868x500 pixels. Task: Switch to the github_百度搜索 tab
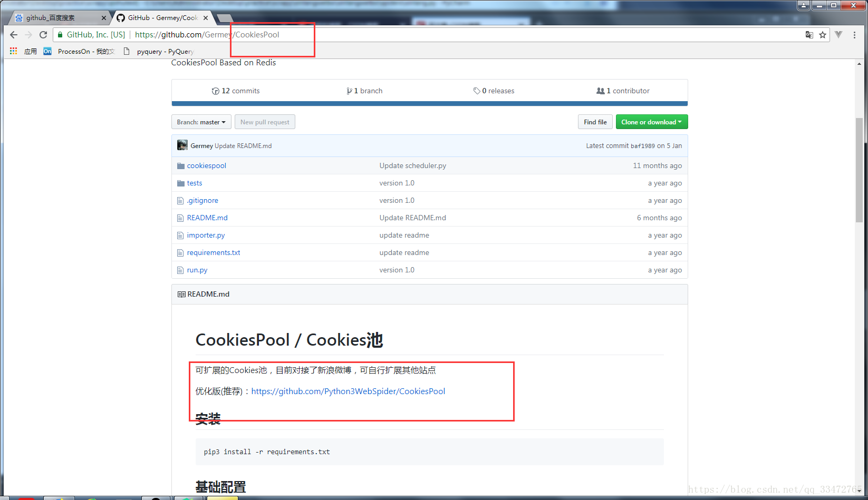point(60,18)
